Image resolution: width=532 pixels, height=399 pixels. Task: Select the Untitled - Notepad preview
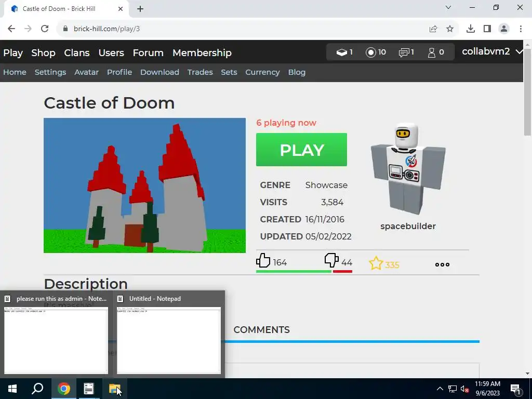coord(169,335)
